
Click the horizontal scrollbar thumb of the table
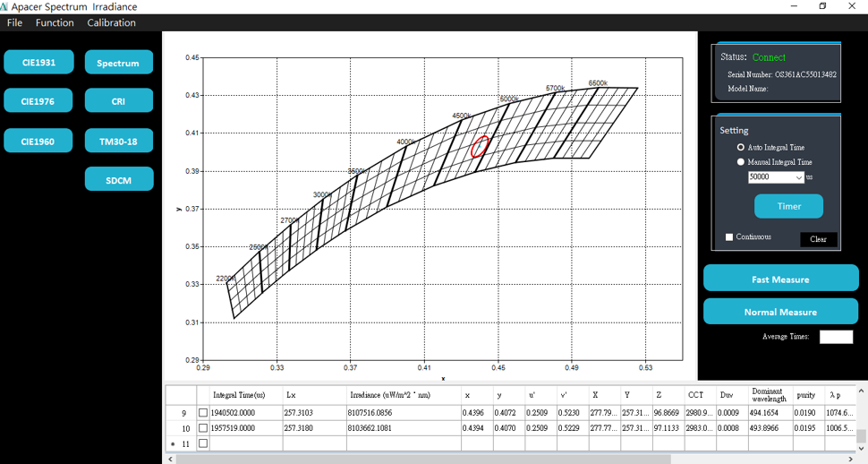coord(423,459)
